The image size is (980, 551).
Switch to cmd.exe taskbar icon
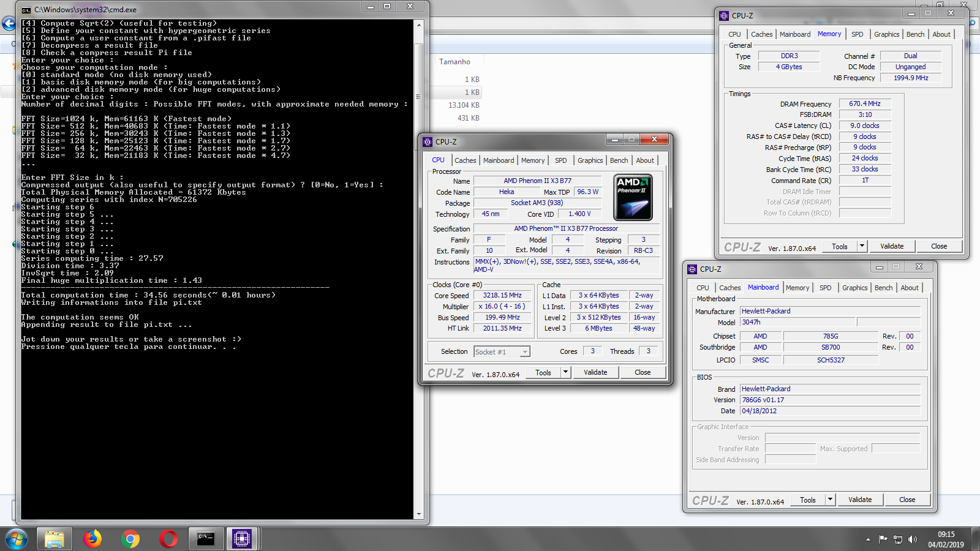pos(206,539)
